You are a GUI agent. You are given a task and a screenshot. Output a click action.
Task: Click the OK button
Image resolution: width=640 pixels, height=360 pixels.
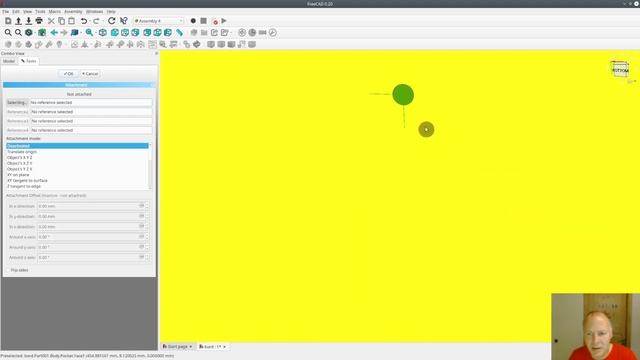pyautogui.click(x=69, y=74)
